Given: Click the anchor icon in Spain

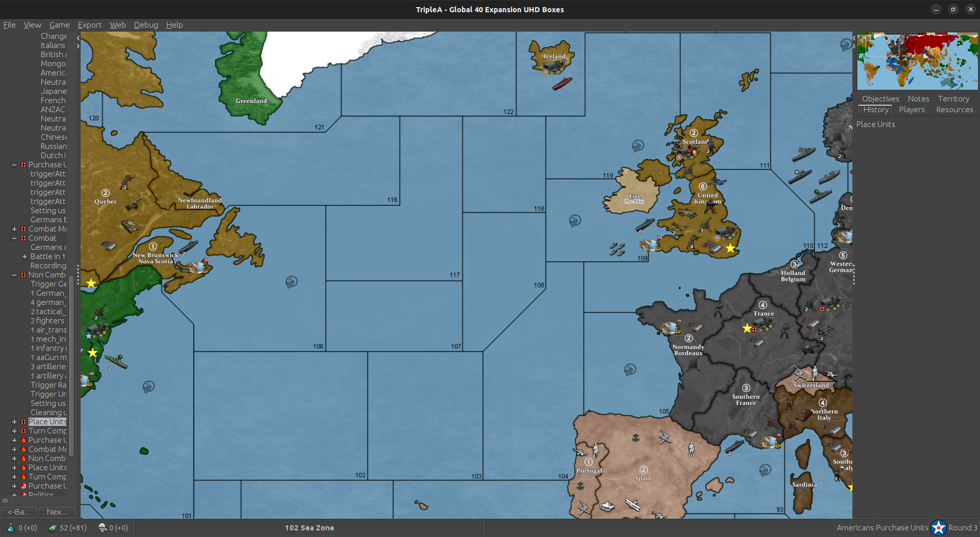Looking at the screenshot, I should coord(635,438).
